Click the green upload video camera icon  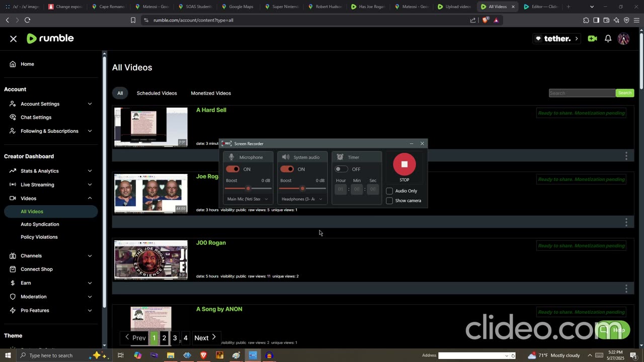click(592, 39)
